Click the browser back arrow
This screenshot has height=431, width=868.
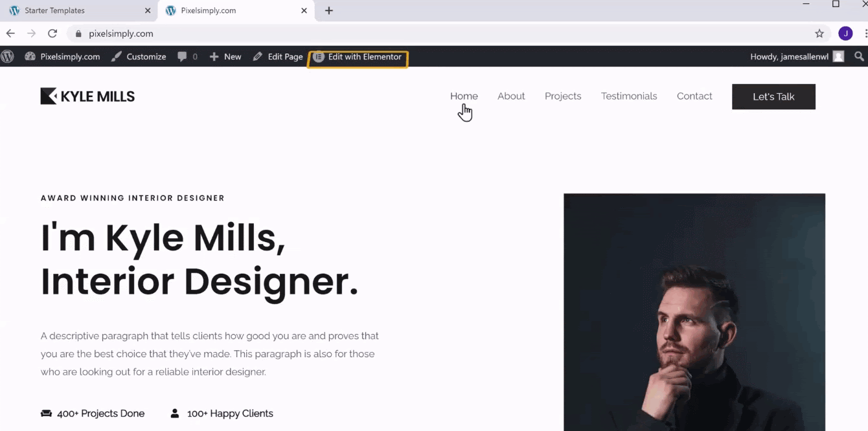click(10, 34)
